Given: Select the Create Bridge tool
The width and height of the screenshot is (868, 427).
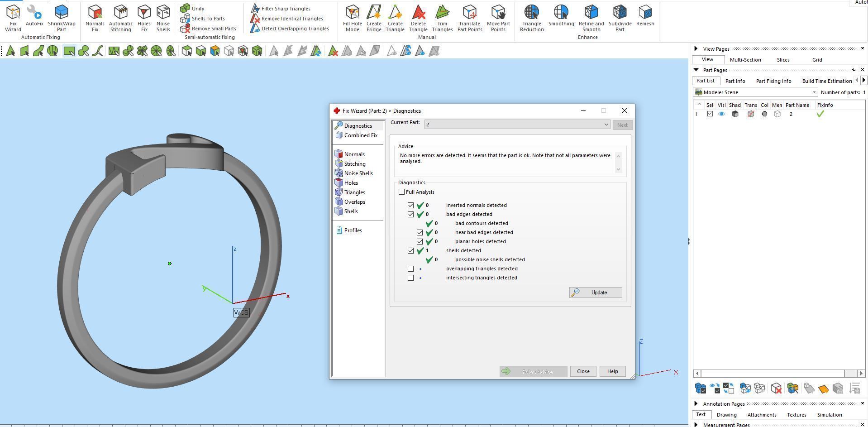Looking at the screenshot, I should pyautogui.click(x=374, y=19).
